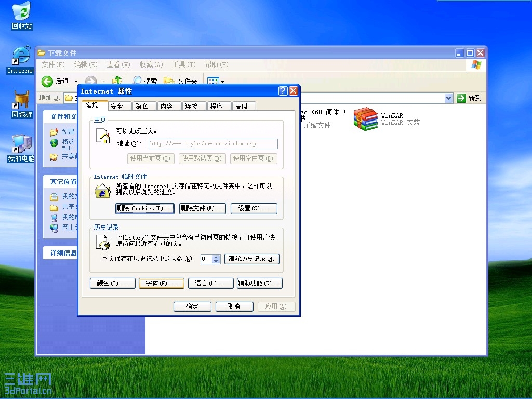Click the 后退 (Back) navigation icon
The height and width of the screenshot is (399, 532).
click(x=47, y=81)
